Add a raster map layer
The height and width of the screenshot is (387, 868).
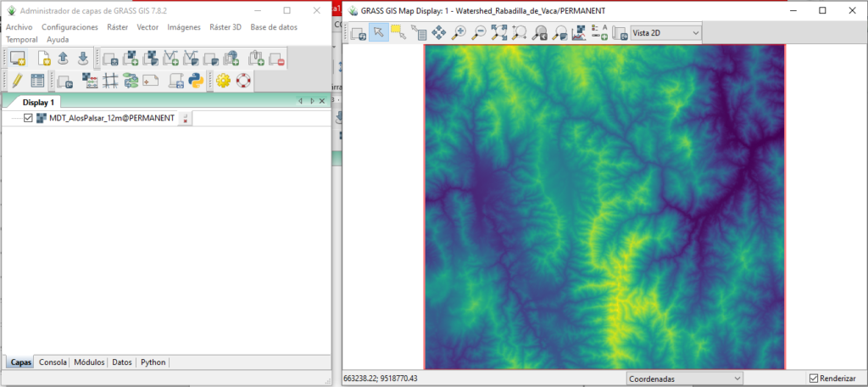[x=131, y=59]
